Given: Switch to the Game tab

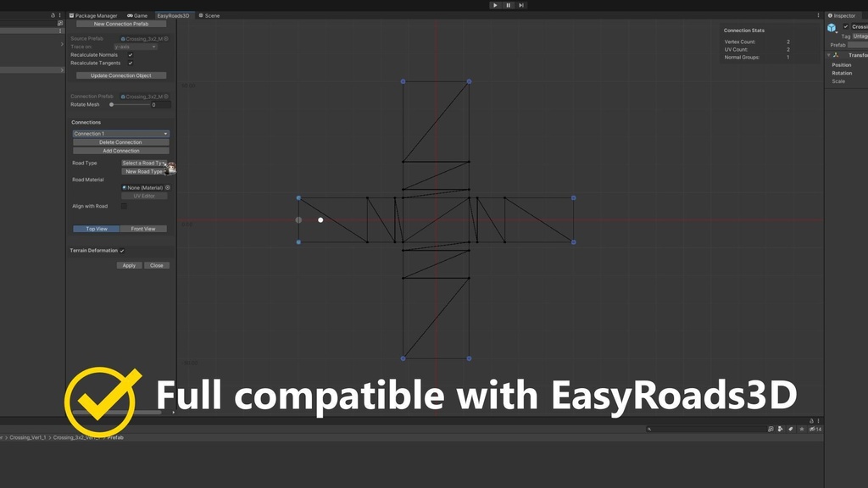Looking at the screenshot, I should (140, 15).
